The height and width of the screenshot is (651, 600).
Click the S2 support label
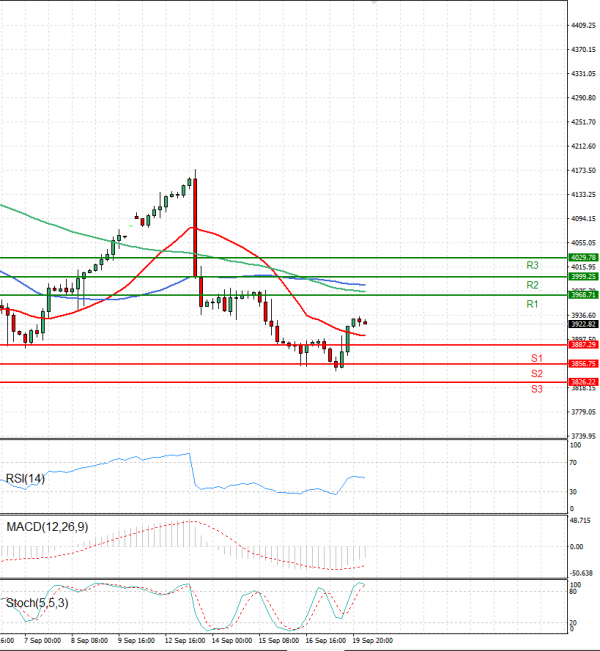(x=536, y=373)
